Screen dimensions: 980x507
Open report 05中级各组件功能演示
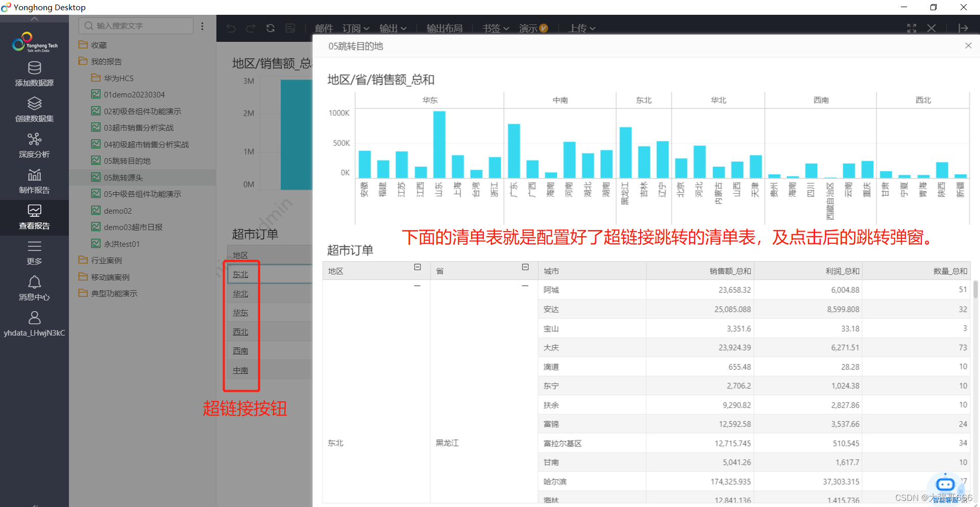(x=136, y=194)
